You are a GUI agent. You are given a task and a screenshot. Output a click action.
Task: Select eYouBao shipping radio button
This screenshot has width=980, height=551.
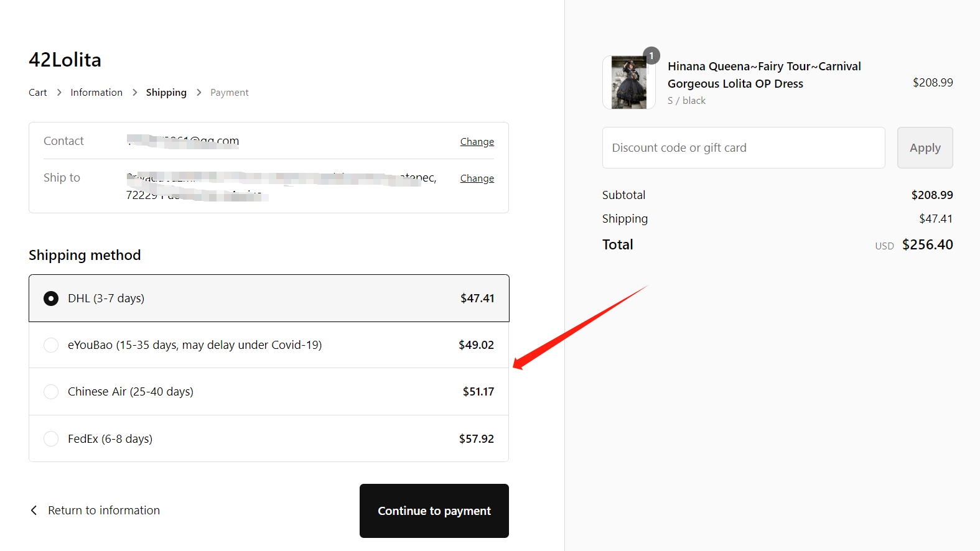point(51,345)
